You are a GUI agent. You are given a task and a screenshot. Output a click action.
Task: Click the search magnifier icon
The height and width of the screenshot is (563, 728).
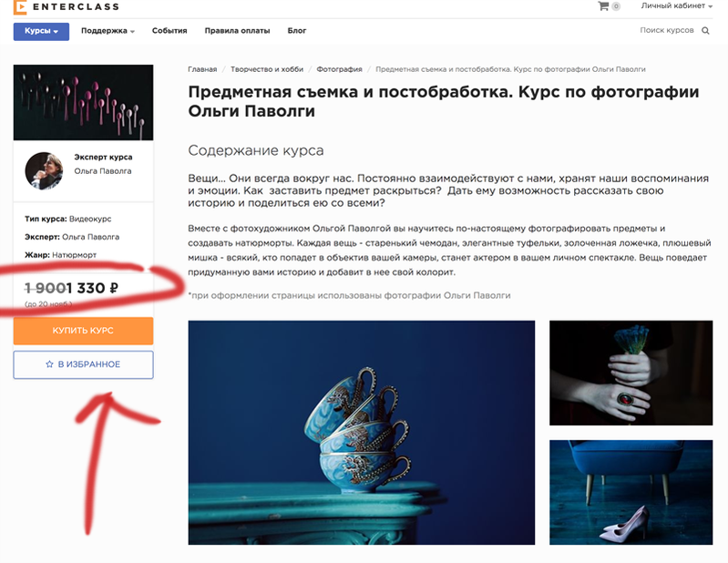click(705, 31)
